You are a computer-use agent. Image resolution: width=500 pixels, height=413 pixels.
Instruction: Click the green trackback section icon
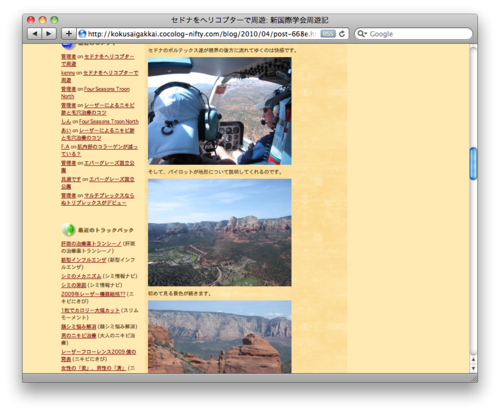[x=68, y=230]
